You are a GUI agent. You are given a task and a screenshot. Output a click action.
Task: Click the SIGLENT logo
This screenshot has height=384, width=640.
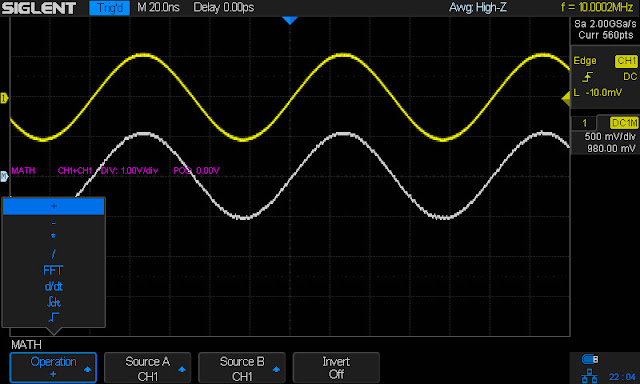pos(39,8)
